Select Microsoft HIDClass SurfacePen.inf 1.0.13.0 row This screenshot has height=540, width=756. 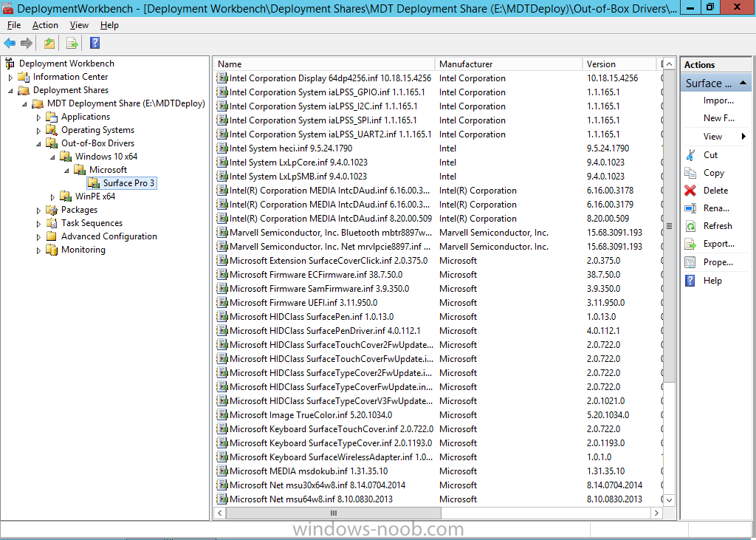(x=439, y=317)
